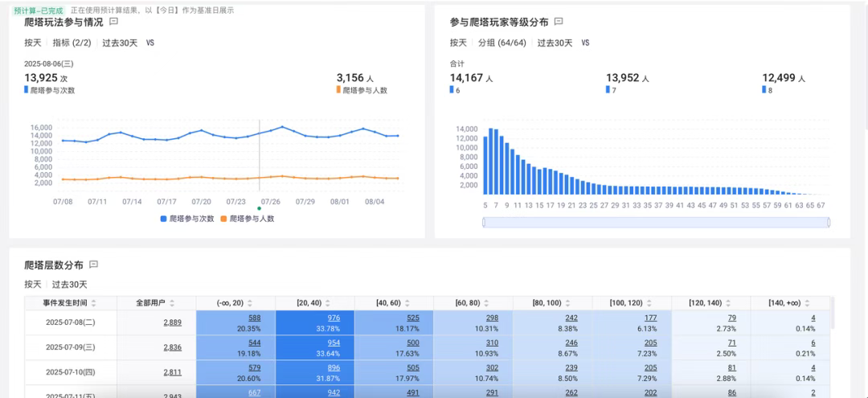This screenshot has height=398, width=868.
Task: Sort the (-∞, 20) column
Action: pos(250,303)
